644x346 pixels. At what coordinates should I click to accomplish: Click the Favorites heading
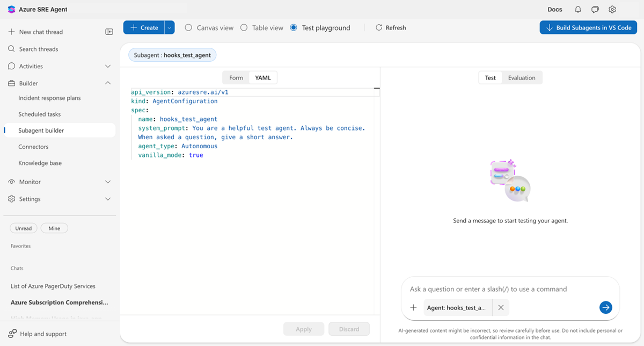click(20, 246)
